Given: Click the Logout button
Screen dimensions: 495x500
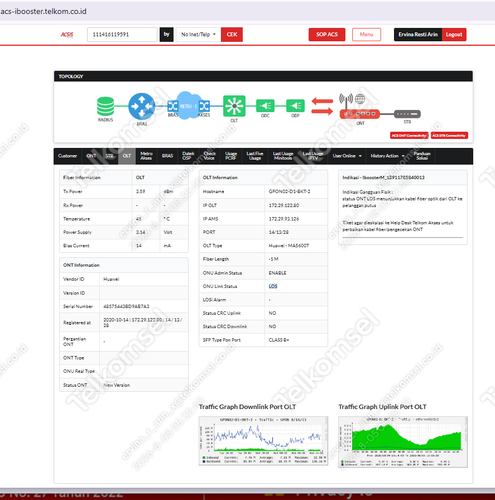Looking at the screenshot, I should click(454, 34).
